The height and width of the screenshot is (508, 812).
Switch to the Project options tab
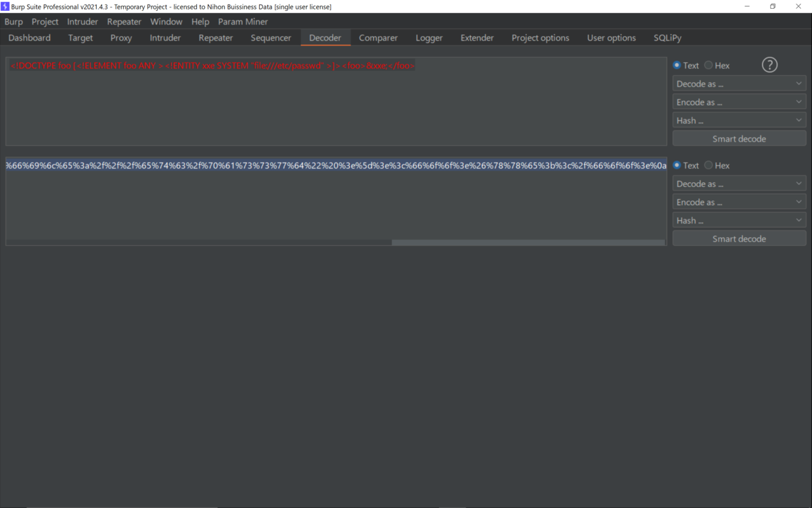click(541, 38)
